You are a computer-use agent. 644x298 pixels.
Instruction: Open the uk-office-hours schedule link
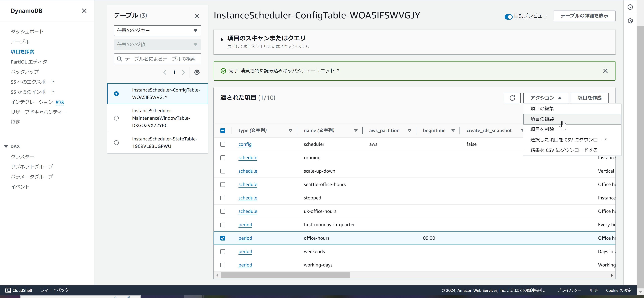pos(248,211)
